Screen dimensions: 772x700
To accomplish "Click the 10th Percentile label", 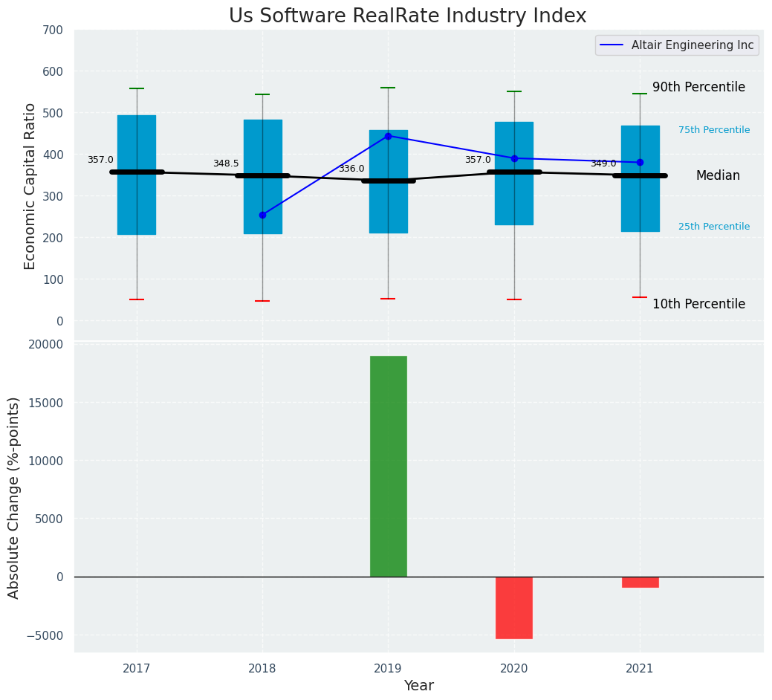I will 698,304.
